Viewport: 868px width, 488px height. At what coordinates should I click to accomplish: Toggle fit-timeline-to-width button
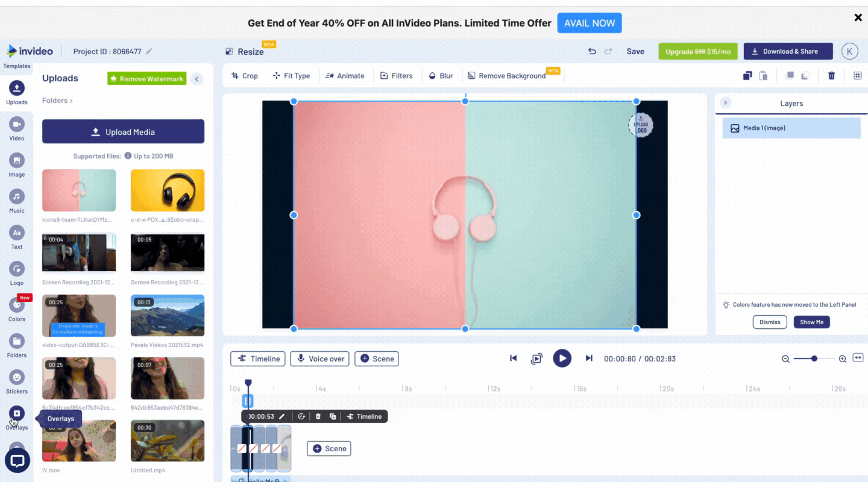coord(858,358)
